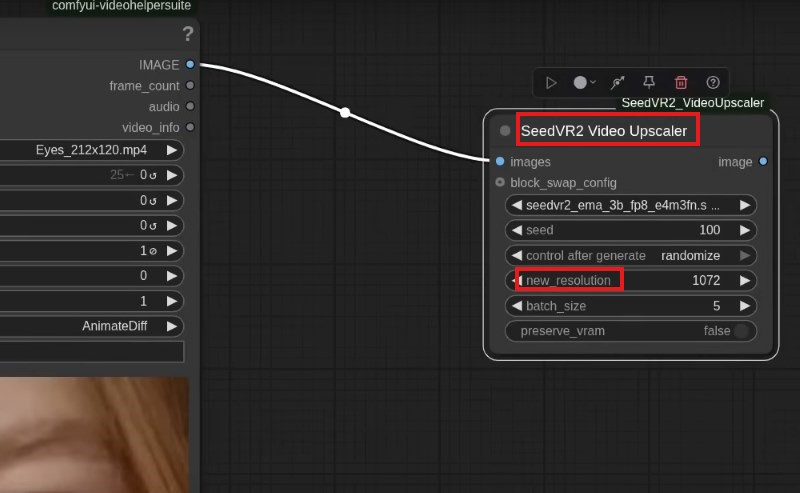This screenshot has height=493, width=800.
Task: Open the node color circle picker
Action: pos(584,83)
